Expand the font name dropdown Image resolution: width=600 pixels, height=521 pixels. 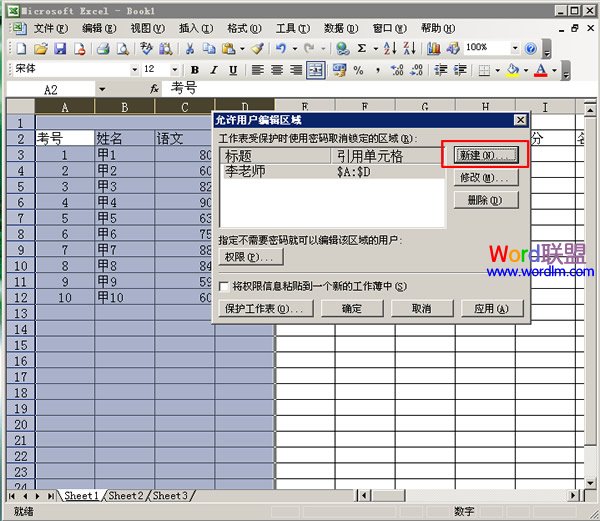pos(134,70)
